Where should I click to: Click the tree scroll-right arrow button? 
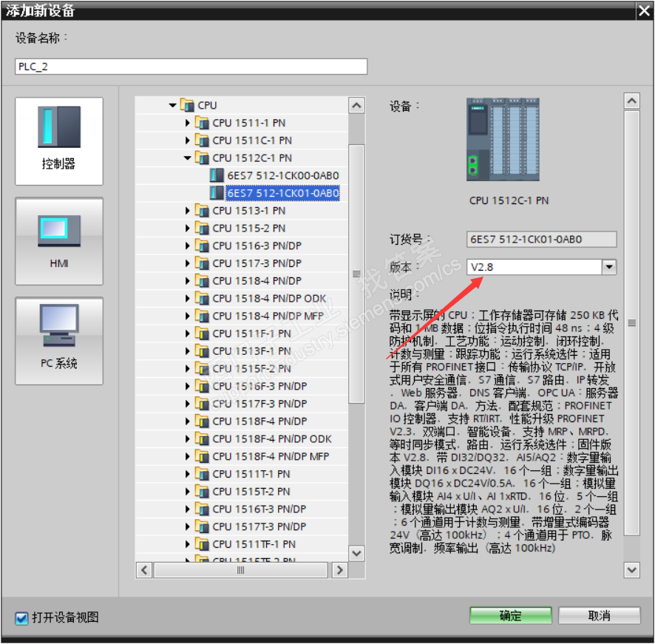(339, 570)
